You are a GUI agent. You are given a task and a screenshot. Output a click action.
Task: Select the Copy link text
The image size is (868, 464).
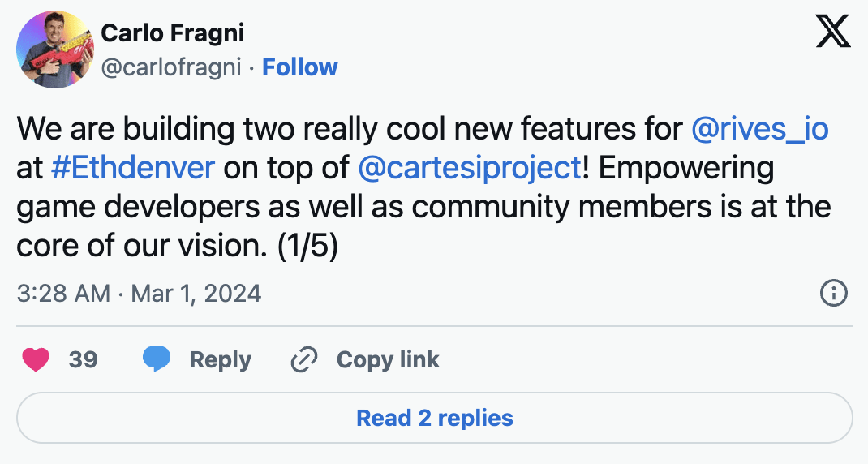click(388, 359)
